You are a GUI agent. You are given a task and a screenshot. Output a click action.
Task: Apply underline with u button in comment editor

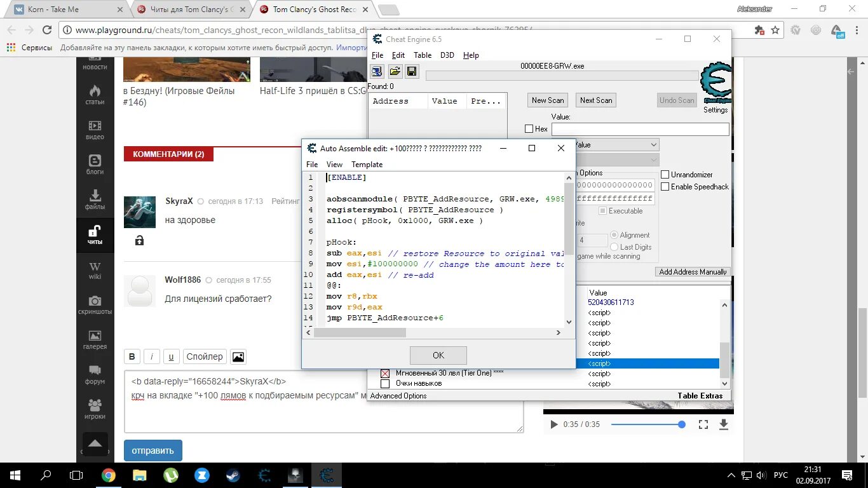point(172,356)
